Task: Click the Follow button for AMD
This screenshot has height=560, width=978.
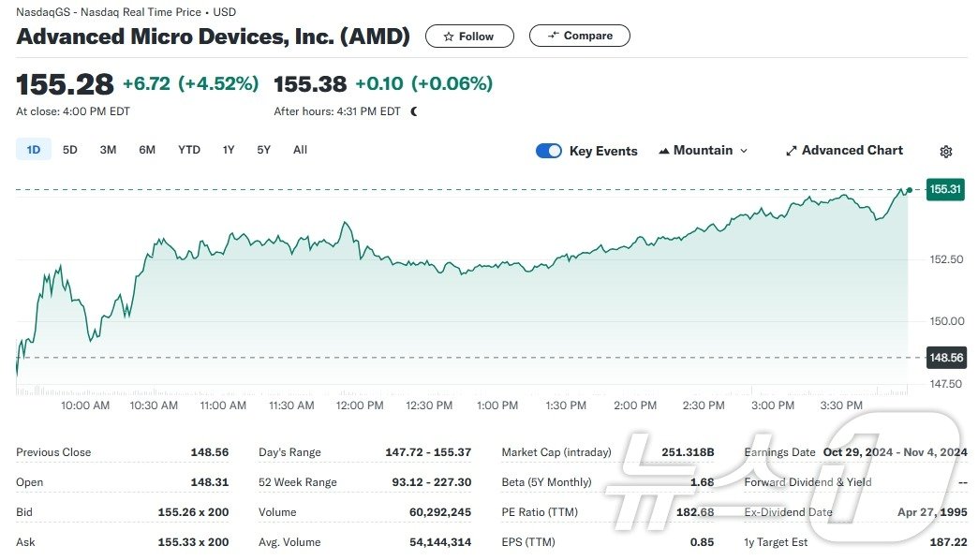Action: [x=469, y=36]
